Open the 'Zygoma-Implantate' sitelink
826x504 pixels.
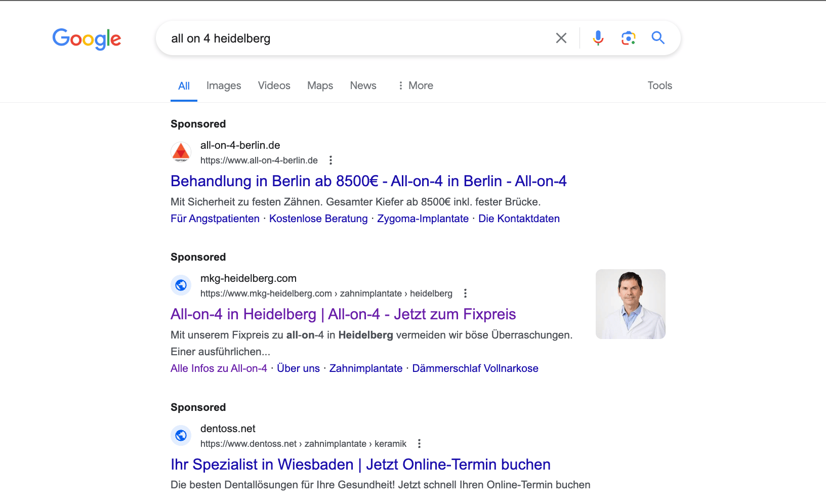[x=423, y=219]
